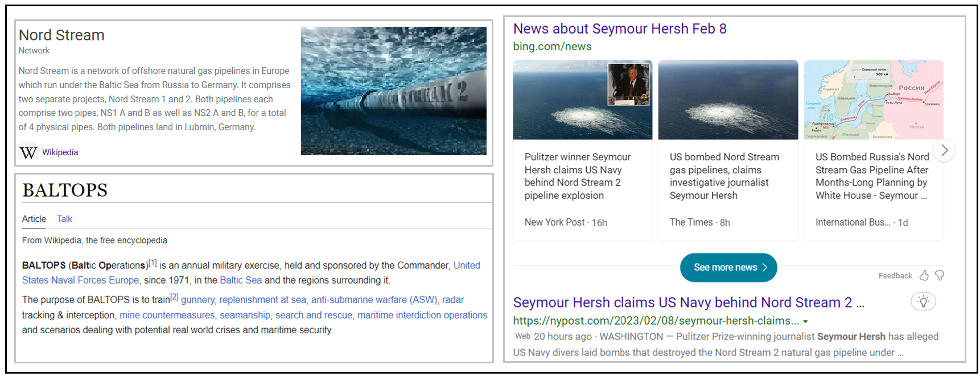The width and height of the screenshot is (980, 381).
Task: Select the Article tab
Action: click(34, 219)
